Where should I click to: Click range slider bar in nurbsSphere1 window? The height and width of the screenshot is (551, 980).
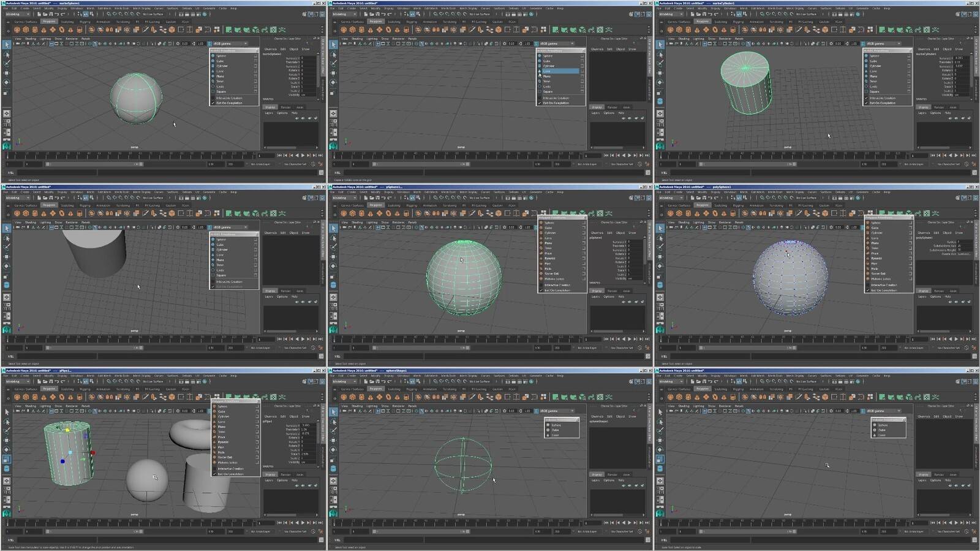point(95,164)
